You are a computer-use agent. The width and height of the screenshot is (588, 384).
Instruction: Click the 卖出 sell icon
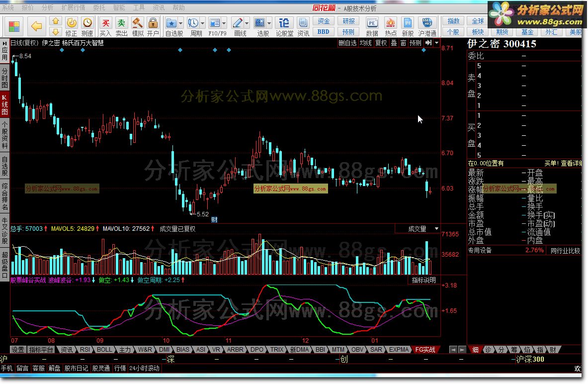121,27
